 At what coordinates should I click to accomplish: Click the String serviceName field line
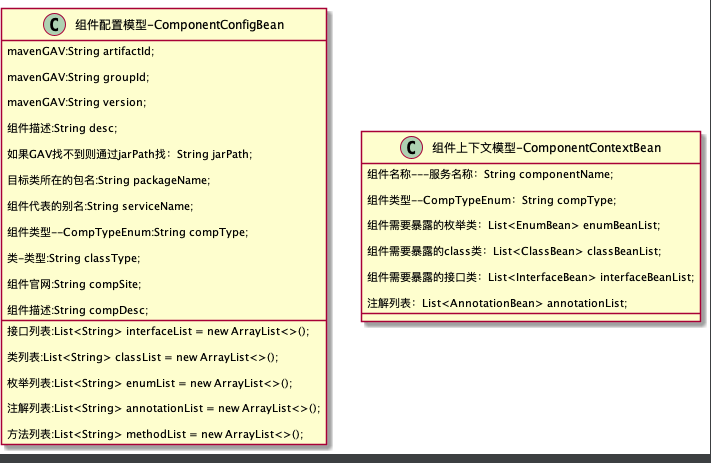(100, 206)
